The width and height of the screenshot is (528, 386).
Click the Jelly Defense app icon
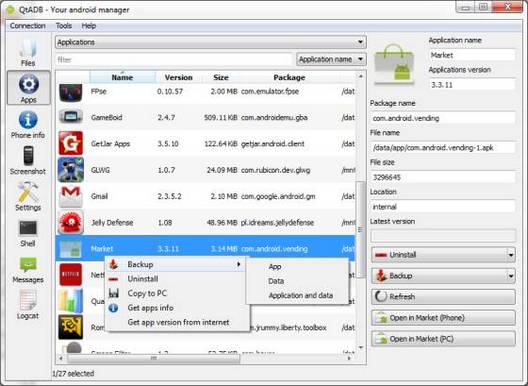click(70, 222)
